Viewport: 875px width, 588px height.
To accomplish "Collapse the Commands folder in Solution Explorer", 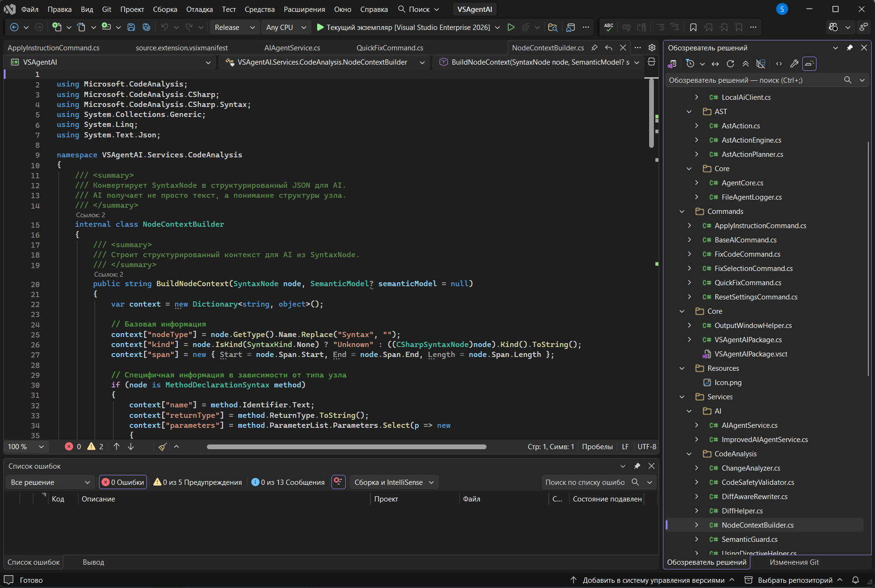I will (682, 212).
